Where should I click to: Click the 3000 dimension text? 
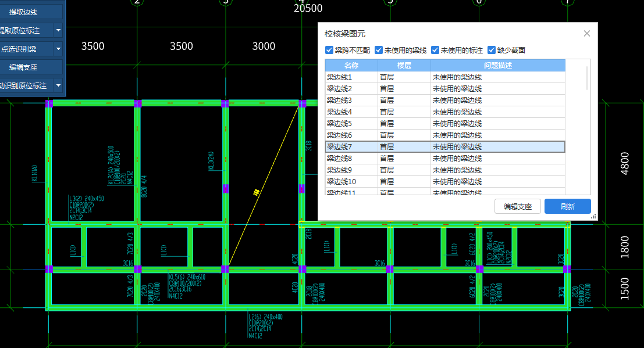click(264, 46)
